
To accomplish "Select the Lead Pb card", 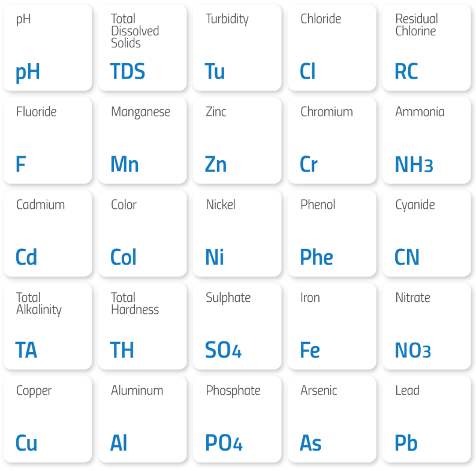I will click(427, 419).
